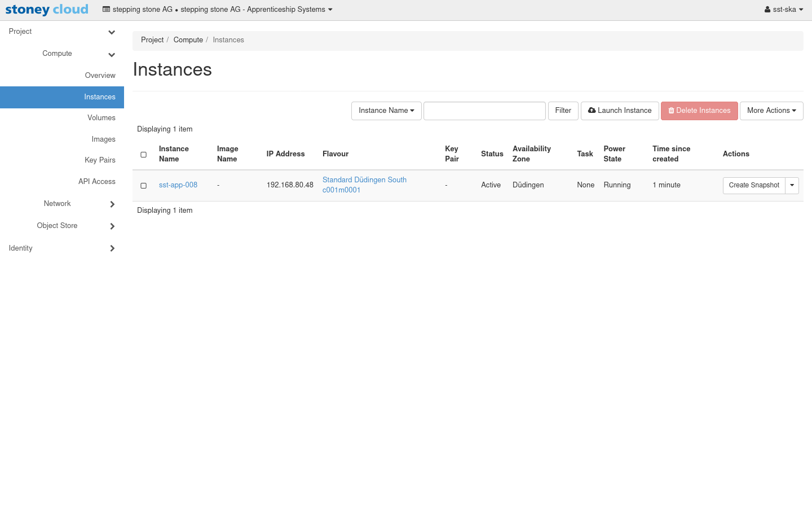Screen dimensions: 812x508
Task: Collapse the Project section chevron
Action: click(112, 32)
